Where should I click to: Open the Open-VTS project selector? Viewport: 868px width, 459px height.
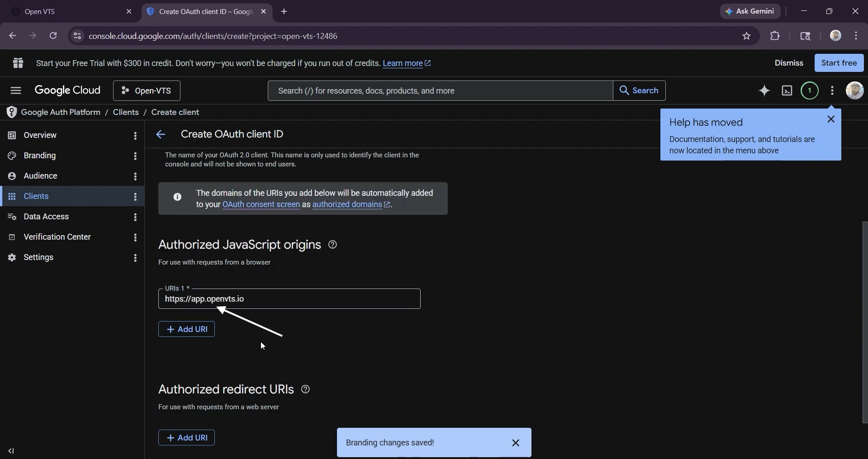(147, 90)
